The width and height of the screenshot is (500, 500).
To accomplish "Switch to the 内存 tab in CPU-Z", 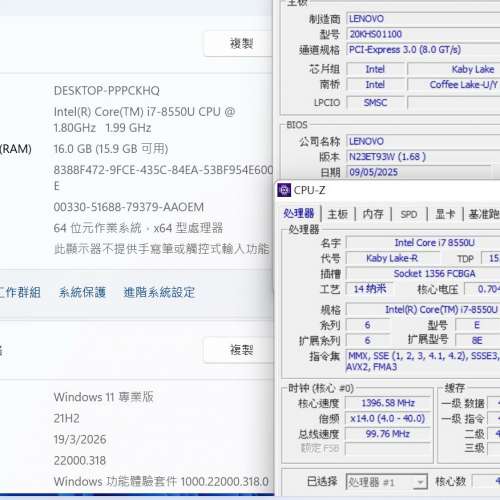I will tap(373, 214).
